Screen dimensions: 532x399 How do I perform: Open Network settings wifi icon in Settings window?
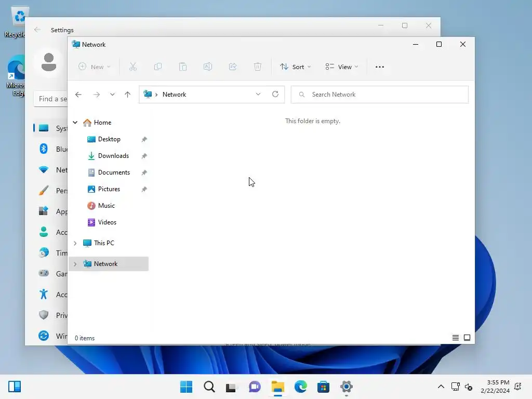pos(44,169)
